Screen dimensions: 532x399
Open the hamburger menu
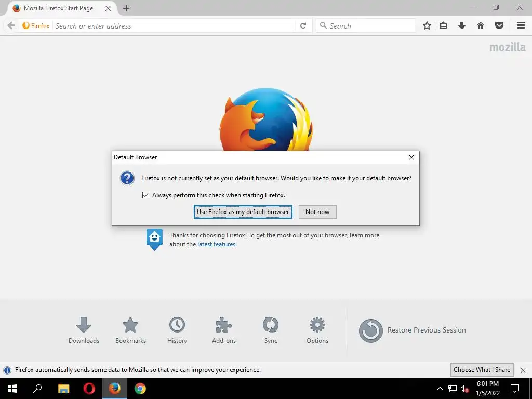[x=521, y=26]
